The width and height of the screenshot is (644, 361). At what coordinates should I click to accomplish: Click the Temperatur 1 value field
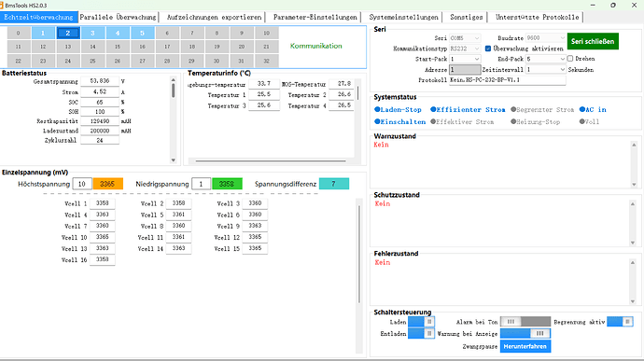(x=264, y=94)
